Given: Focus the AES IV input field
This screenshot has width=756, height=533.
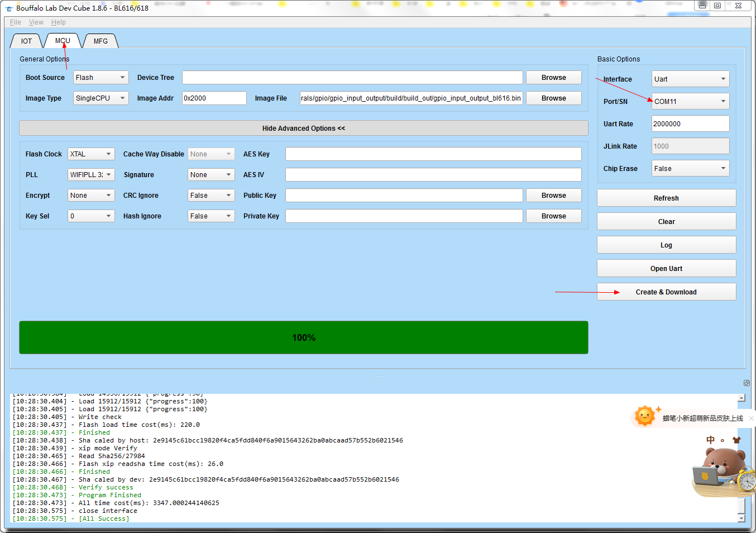Looking at the screenshot, I should (x=433, y=175).
